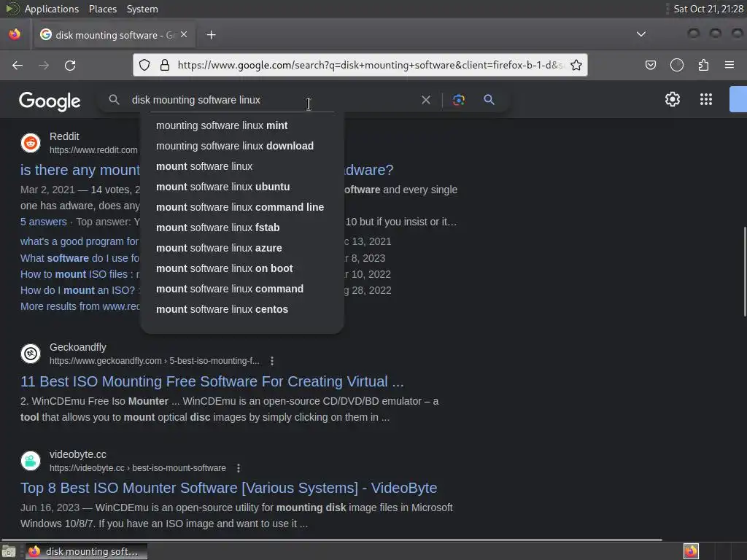Click the Firefox address bar URL
This screenshot has width=747, height=560.
pos(370,65)
